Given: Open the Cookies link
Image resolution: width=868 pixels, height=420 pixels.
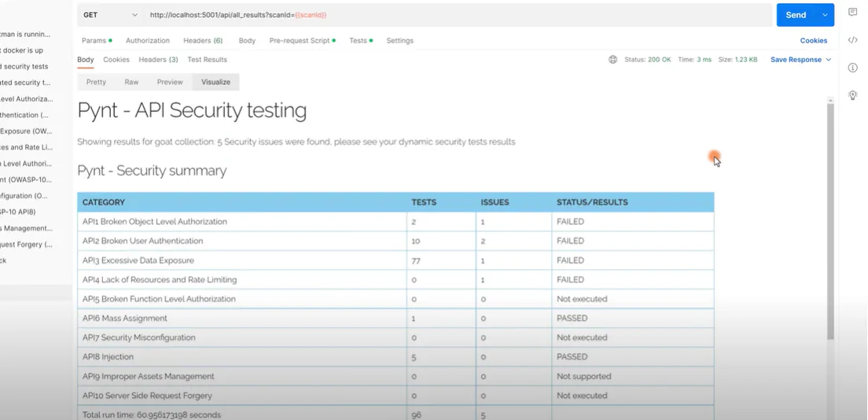Looking at the screenshot, I should pyautogui.click(x=813, y=40).
